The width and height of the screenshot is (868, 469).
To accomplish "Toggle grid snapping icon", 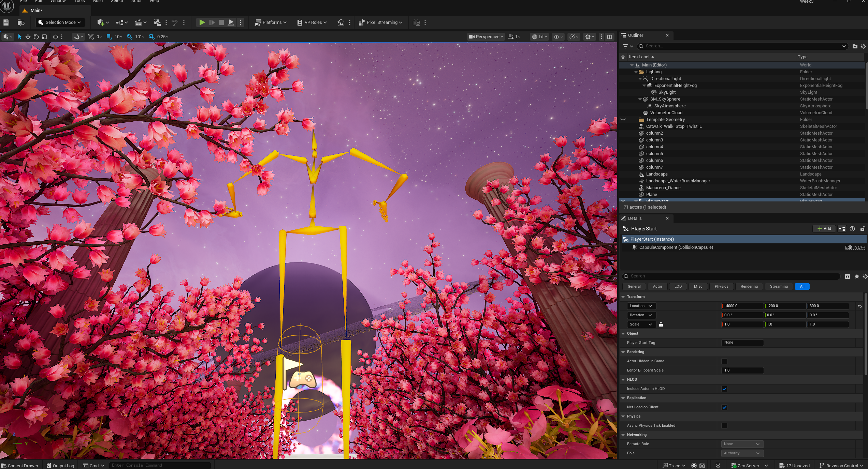I will point(109,37).
